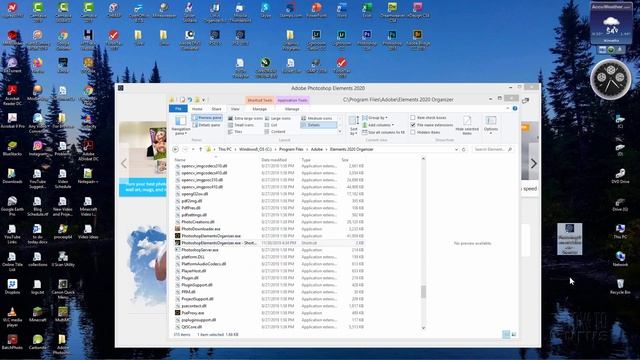Image resolution: width=640 pixels, height=360 pixels.
Task: Select PhotoshopServer.exe file
Action: [x=200, y=250]
